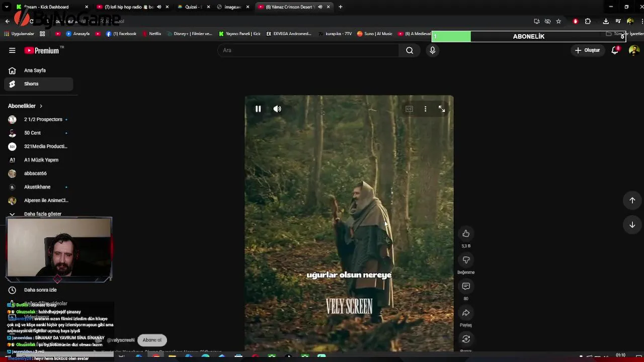Click the streamer webcam overlay thumbnail

click(x=59, y=247)
